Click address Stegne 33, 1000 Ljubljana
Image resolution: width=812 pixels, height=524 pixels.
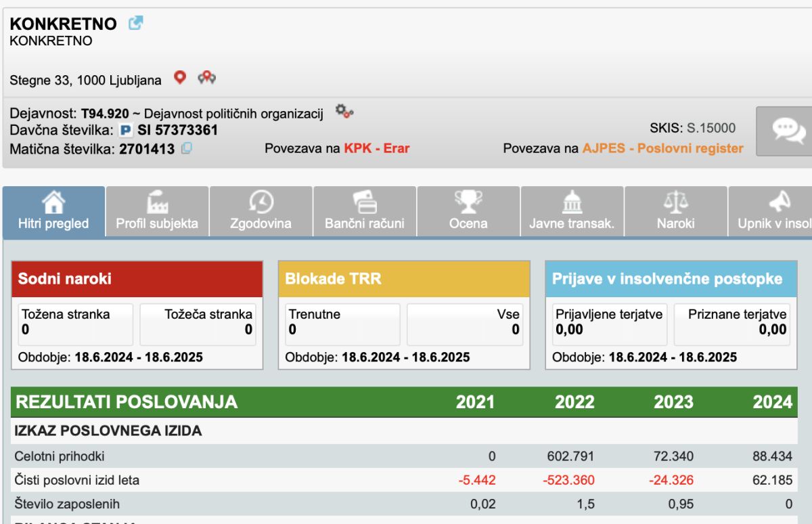[85, 81]
